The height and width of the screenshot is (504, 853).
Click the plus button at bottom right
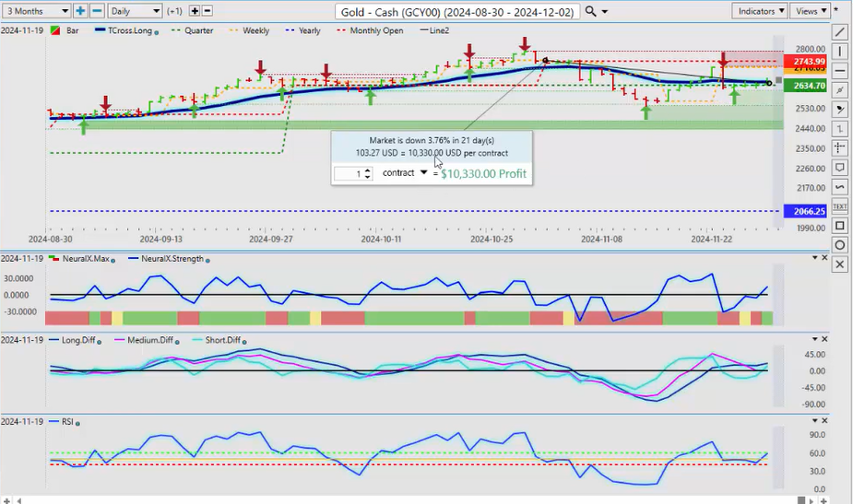point(824,500)
